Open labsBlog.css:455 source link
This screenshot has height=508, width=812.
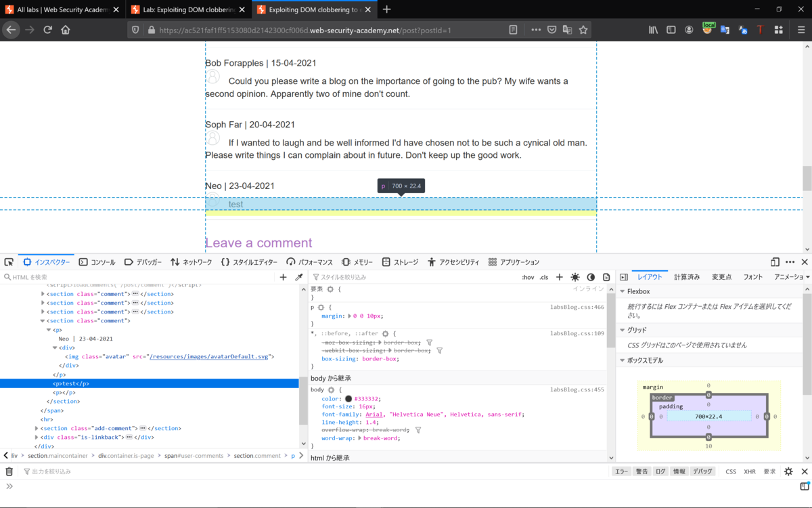click(x=577, y=389)
